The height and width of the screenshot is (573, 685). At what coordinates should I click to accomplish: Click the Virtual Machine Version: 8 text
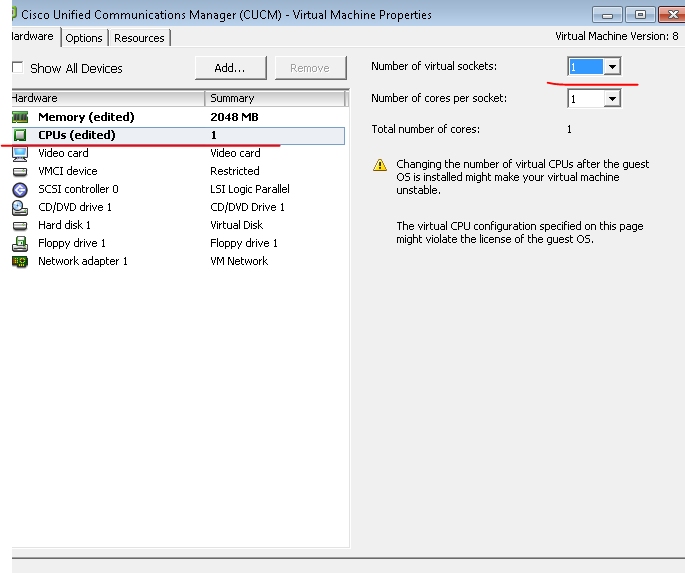[x=616, y=36]
